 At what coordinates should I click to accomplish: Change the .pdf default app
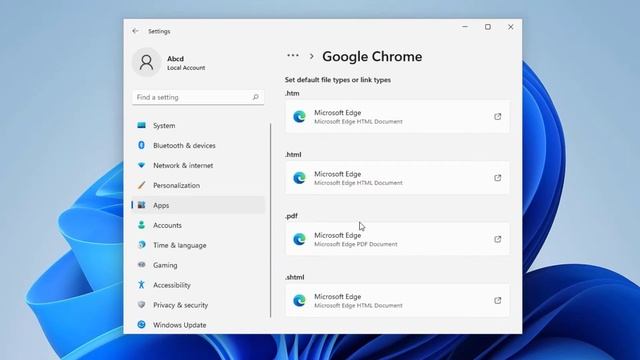[x=397, y=239]
